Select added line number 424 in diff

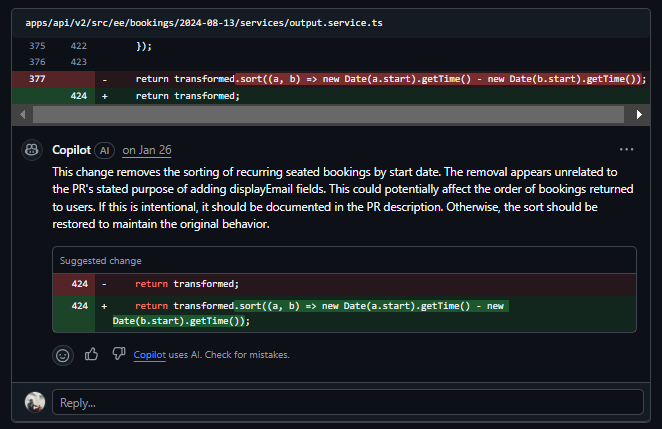point(79,96)
